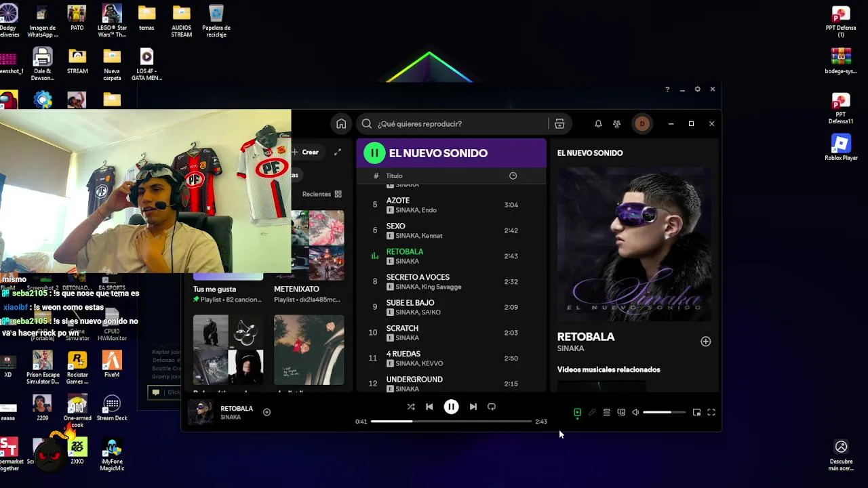The image size is (868, 488).
Task: Pause playback in the player bar
Action: click(x=451, y=407)
